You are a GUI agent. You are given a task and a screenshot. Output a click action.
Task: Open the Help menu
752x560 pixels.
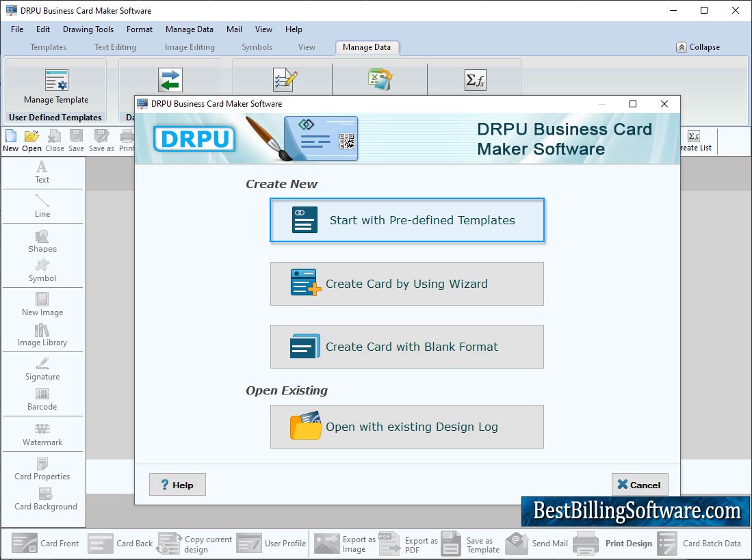(x=294, y=29)
